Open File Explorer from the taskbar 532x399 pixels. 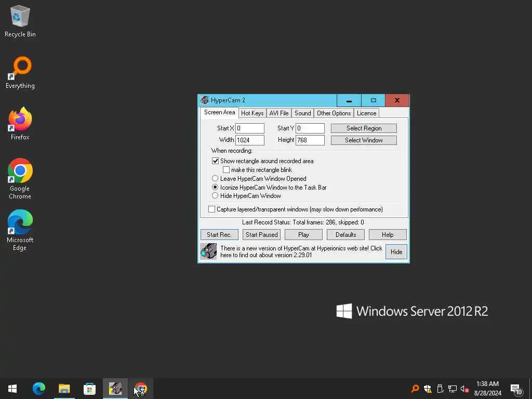coord(64,389)
